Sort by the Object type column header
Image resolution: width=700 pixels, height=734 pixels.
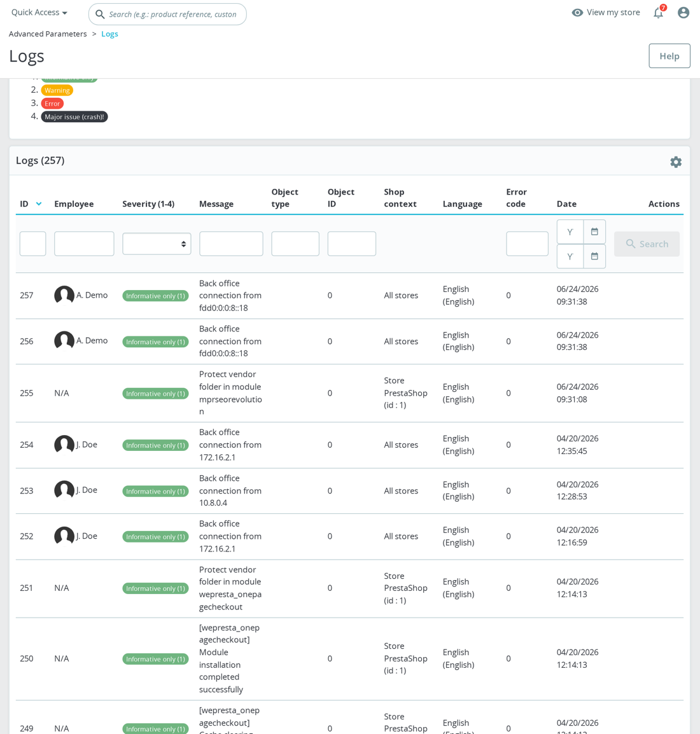pos(284,198)
